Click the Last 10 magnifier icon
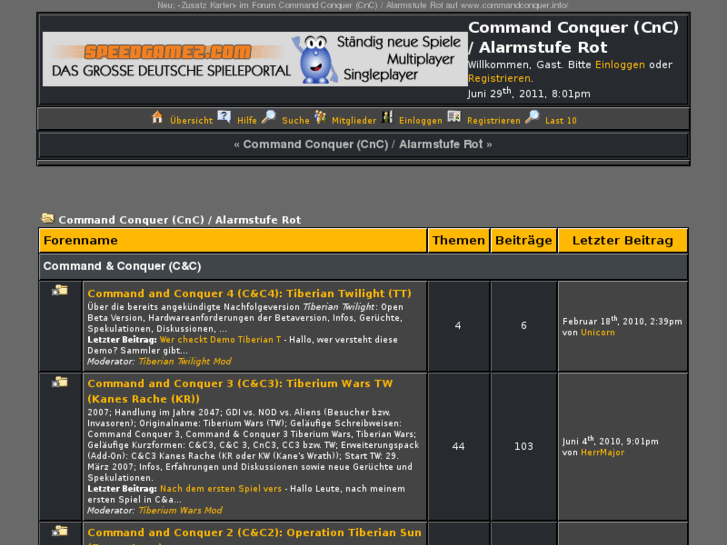 tap(532, 117)
